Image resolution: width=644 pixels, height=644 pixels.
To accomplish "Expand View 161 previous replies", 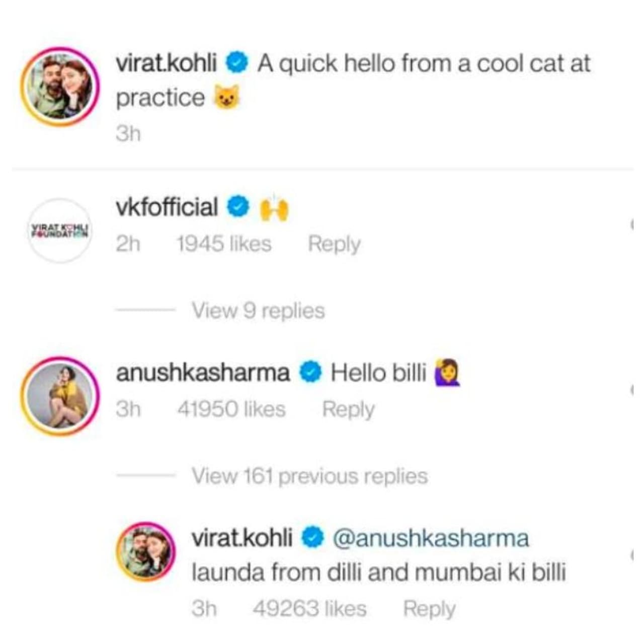I will pos(309,475).
